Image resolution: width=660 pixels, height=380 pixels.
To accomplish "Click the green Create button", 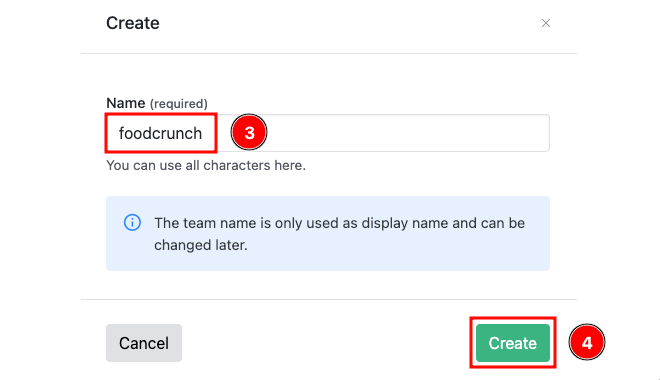I will pyautogui.click(x=513, y=343).
